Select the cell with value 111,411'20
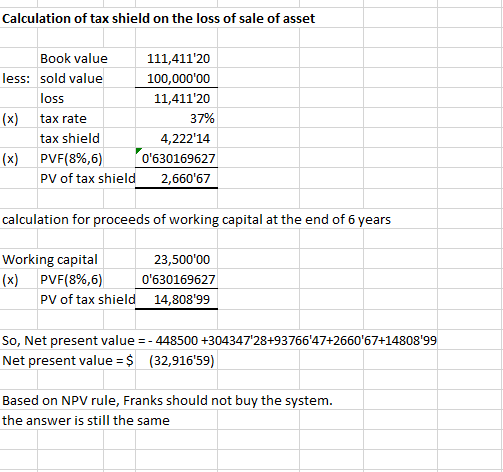Image resolution: width=503 pixels, height=472 pixels. tap(178, 58)
